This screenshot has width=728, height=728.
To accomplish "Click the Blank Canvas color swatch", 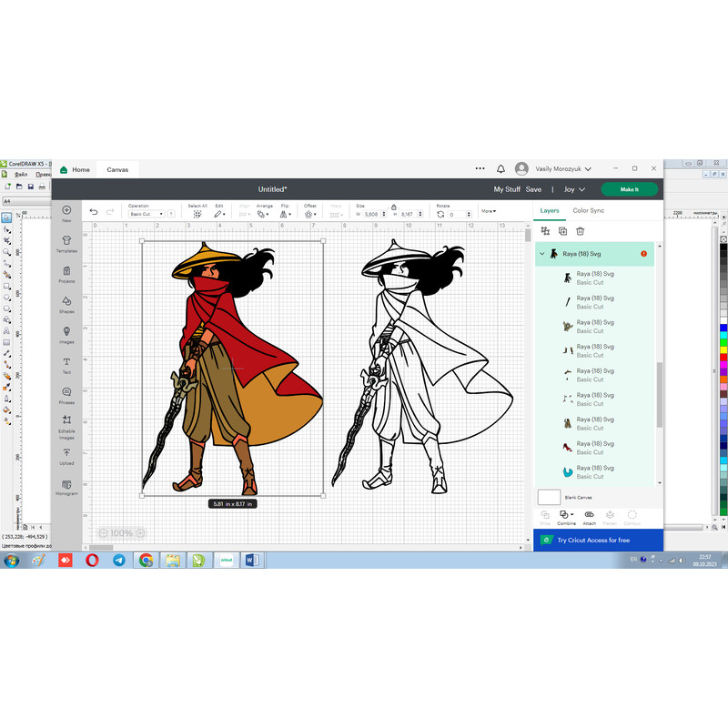I will 549,497.
